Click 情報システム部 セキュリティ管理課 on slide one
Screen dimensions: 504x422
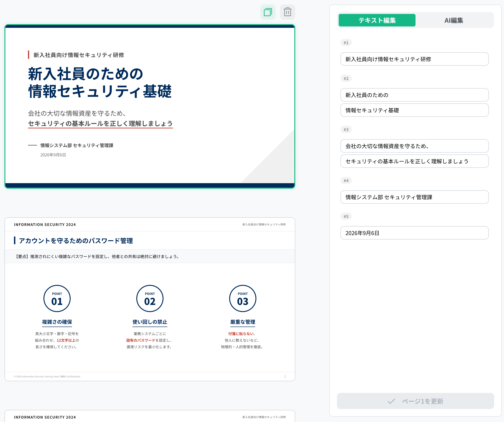click(77, 145)
